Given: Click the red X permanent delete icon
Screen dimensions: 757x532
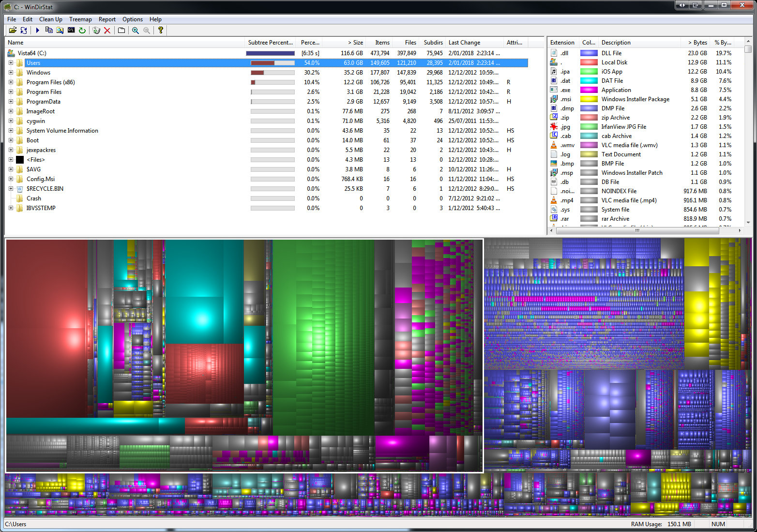Looking at the screenshot, I should click(107, 30).
